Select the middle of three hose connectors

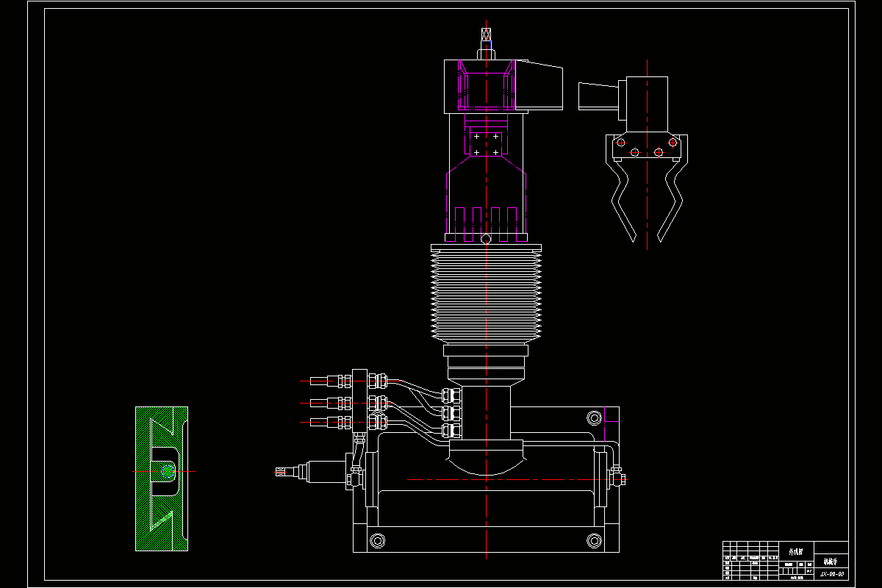[x=331, y=402]
